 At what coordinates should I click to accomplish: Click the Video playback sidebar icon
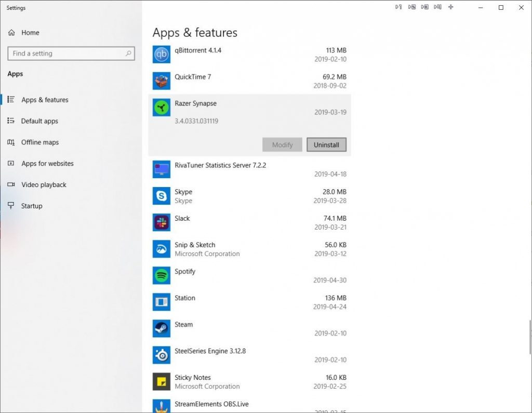11,184
